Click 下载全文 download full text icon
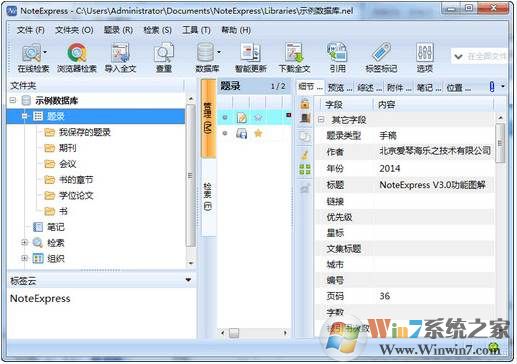Viewport: 517px width, 364px height. coord(294,53)
